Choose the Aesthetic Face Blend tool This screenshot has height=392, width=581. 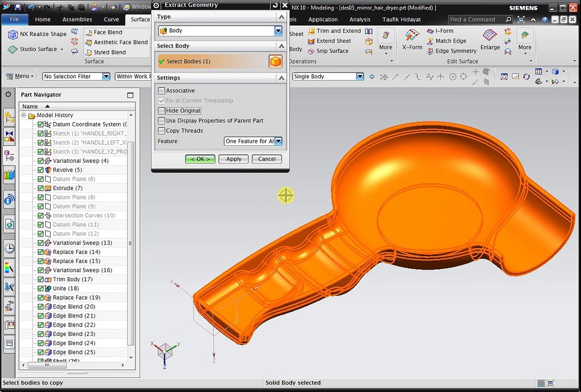tap(117, 42)
